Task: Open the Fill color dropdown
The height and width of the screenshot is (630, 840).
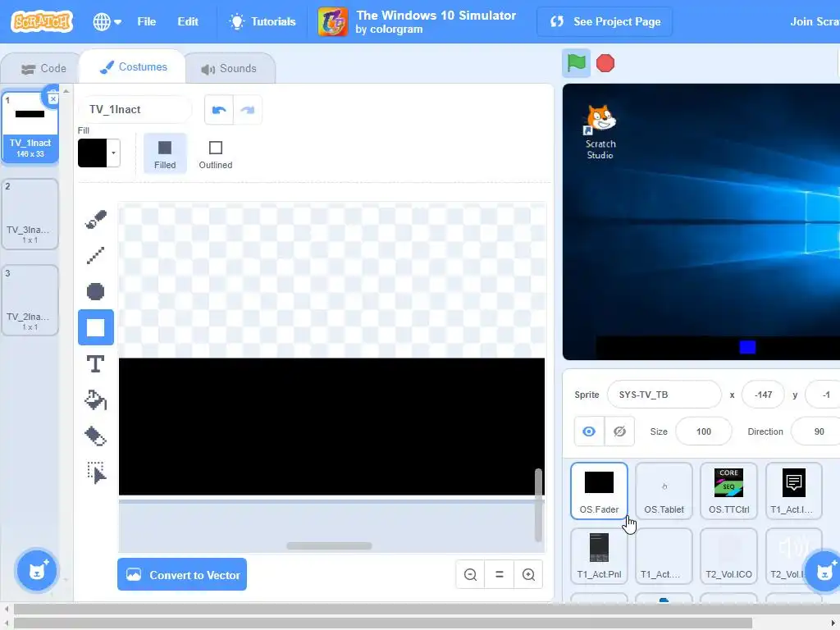Action: (99, 153)
